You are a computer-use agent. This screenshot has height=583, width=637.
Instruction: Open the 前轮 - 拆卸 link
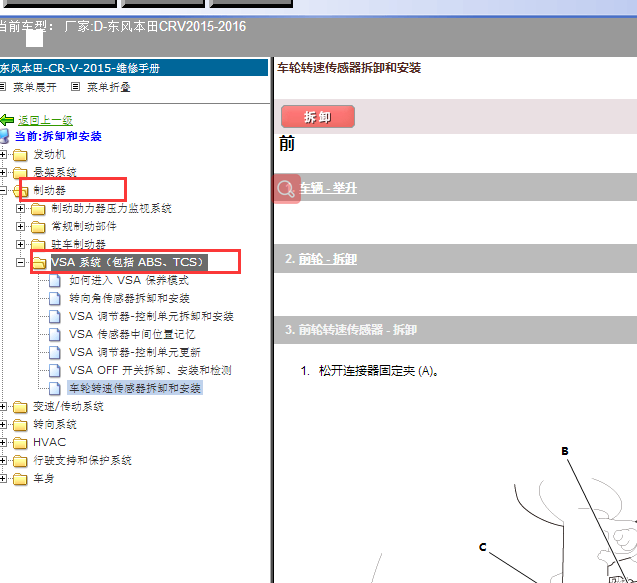coord(328,259)
